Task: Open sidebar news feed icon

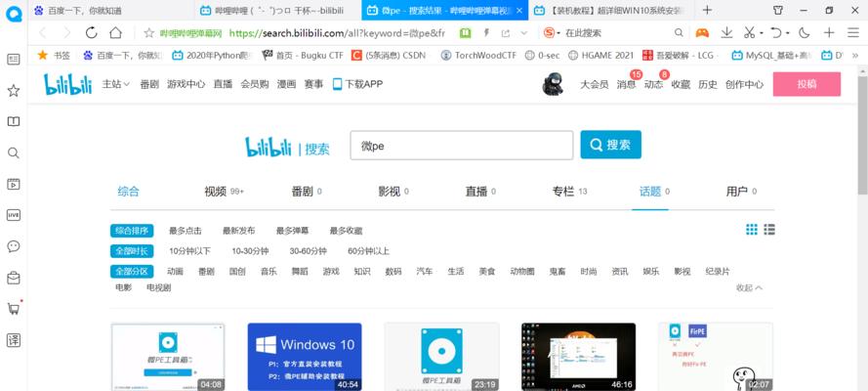Action: pyautogui.click(x=14, y=60)
